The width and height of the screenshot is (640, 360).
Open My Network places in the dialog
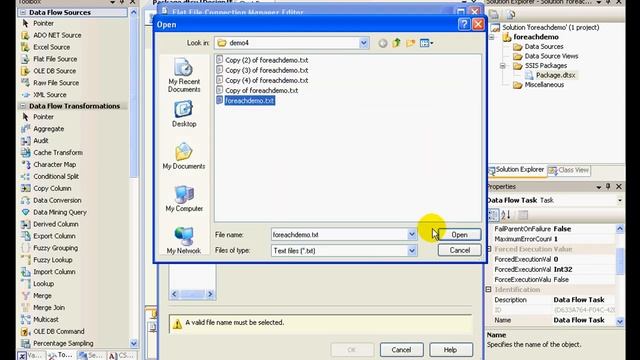(184, 241)
